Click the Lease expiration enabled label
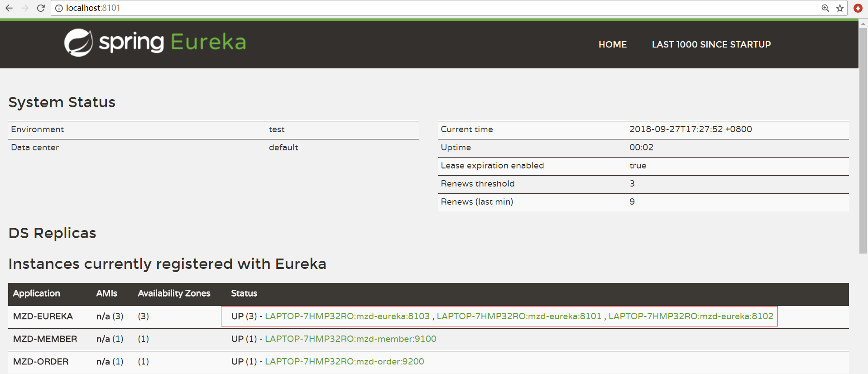Screen dimensions: 868x374 [492, 166]
